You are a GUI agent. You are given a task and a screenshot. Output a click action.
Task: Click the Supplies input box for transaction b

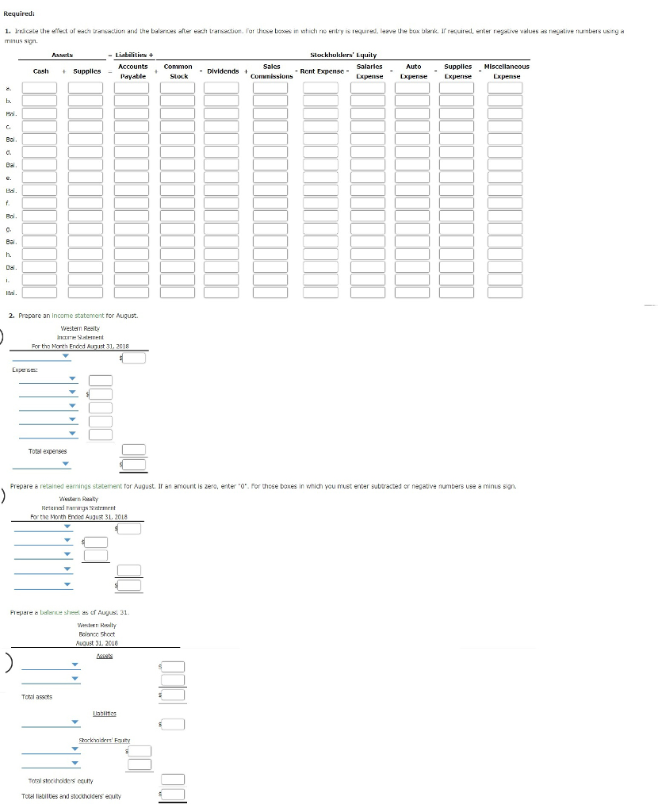[x=87, y=101]
